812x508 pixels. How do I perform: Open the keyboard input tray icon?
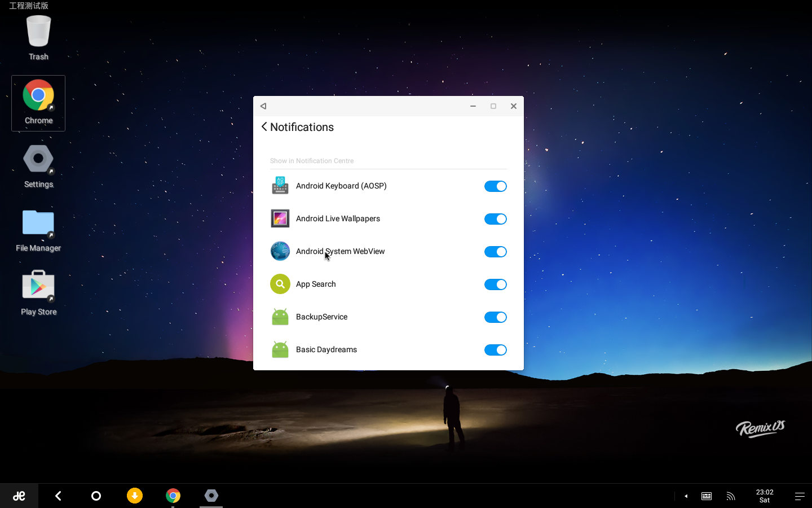(x=707, y=496)
